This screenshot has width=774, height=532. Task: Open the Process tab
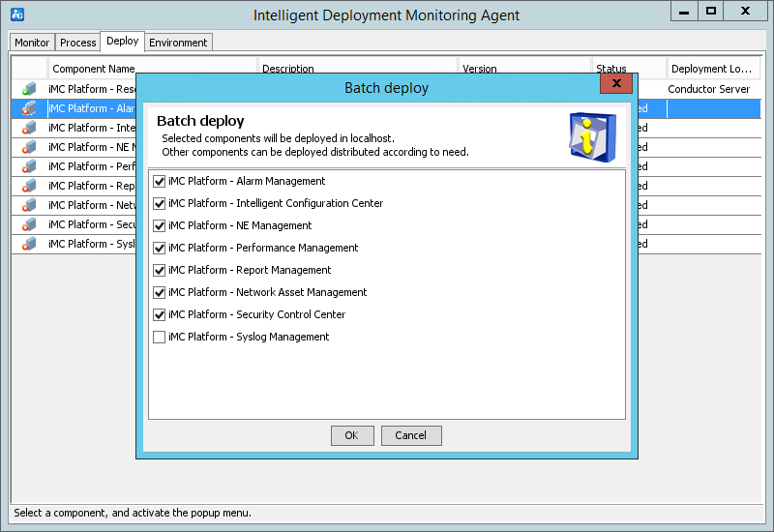click(78, 43)
